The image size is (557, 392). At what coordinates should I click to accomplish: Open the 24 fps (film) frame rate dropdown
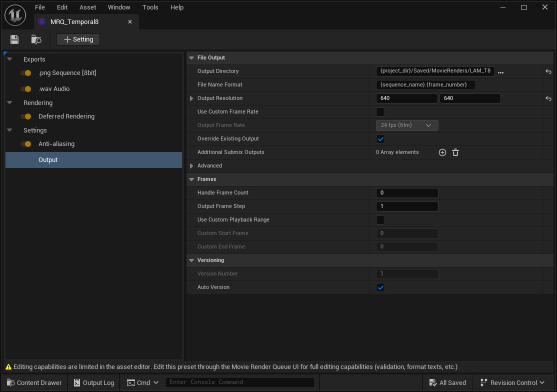click(x=406, y=125)
